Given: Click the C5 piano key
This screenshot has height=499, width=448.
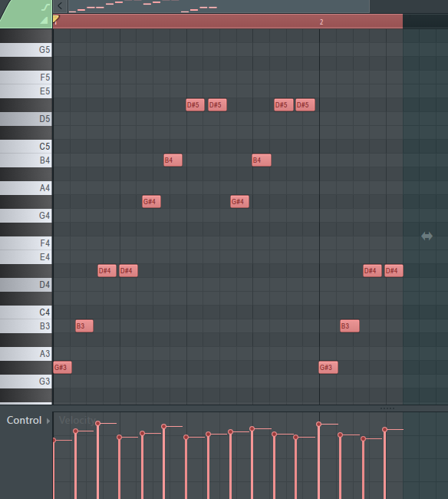Looking at the screenshot, I should [26, 147].
